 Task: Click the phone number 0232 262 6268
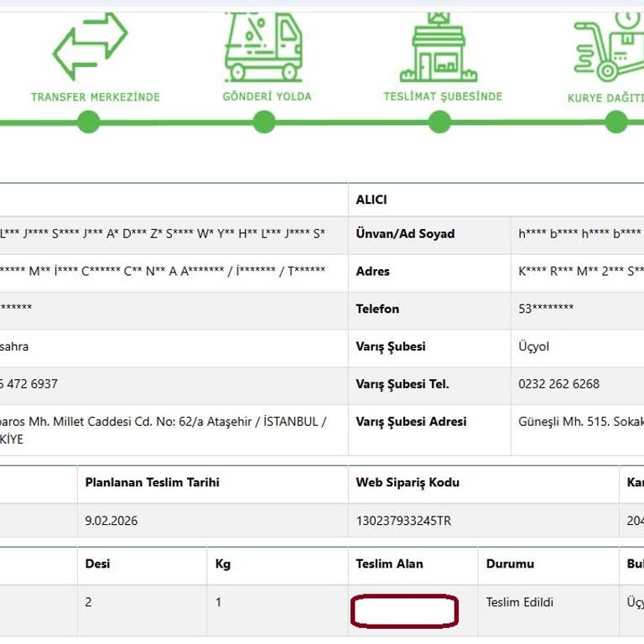tap(558, 384)
